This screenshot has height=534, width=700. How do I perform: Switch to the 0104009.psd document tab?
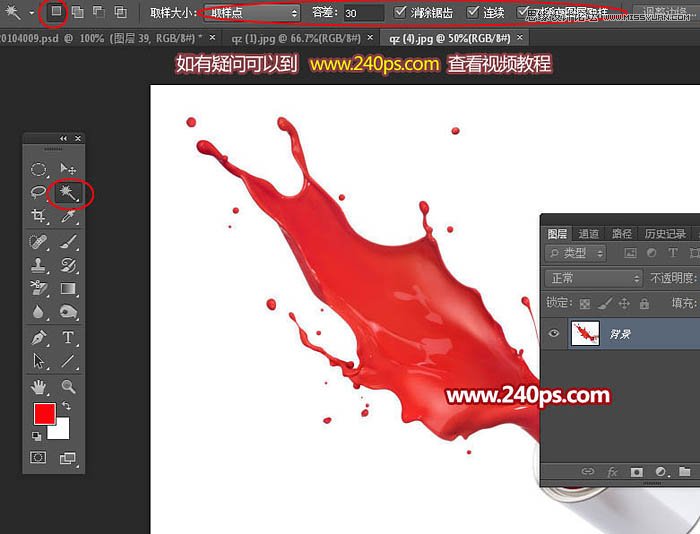tap(101, 38)
